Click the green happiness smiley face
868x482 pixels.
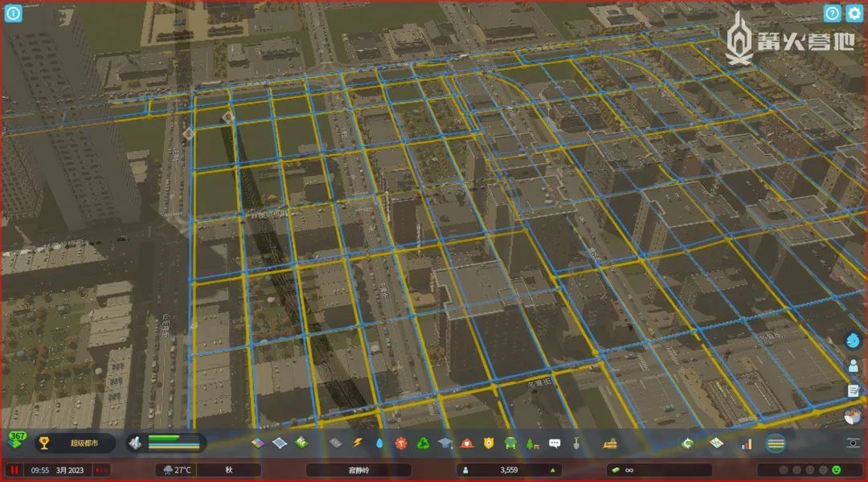[x=837, y=470]
